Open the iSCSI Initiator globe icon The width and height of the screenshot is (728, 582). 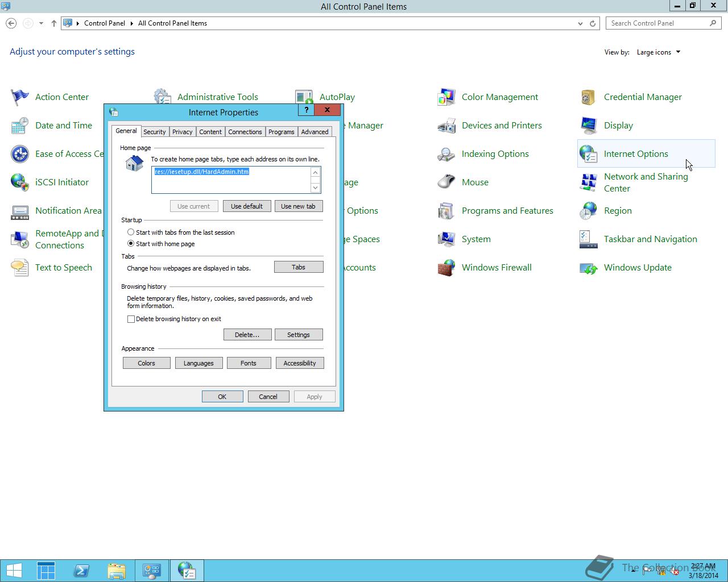(20, 182)
